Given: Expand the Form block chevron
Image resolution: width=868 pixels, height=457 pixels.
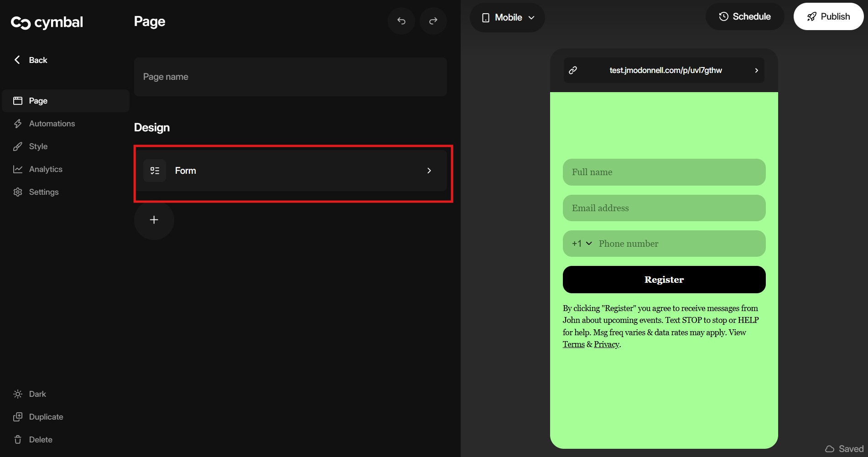Looking at the screenshot, I should [x=429, y=171].
